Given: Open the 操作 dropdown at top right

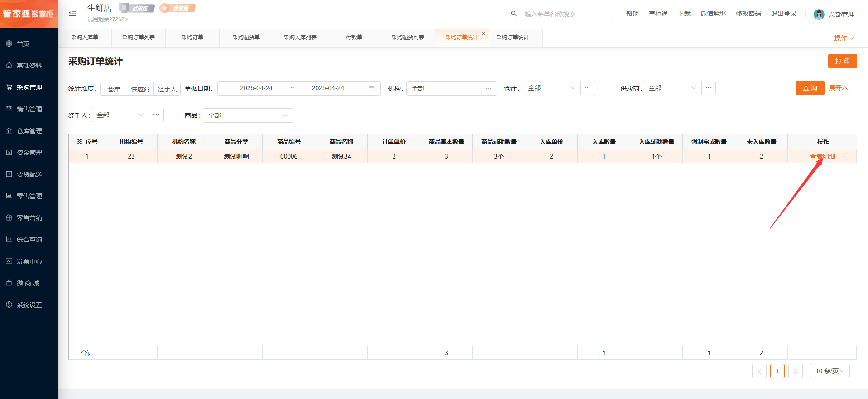Looking at the screenshot, I should coord(844,38).
